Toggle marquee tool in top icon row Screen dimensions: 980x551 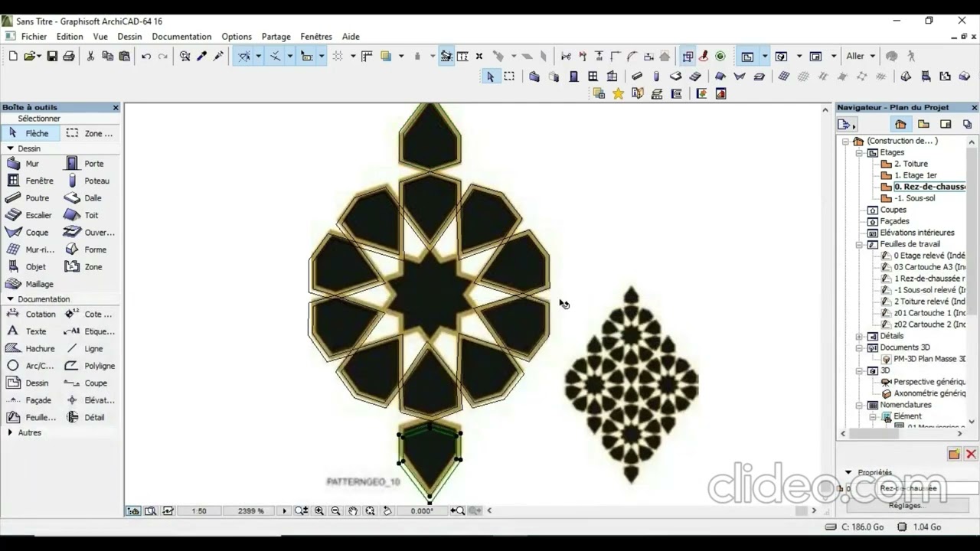tap(509, 76)
